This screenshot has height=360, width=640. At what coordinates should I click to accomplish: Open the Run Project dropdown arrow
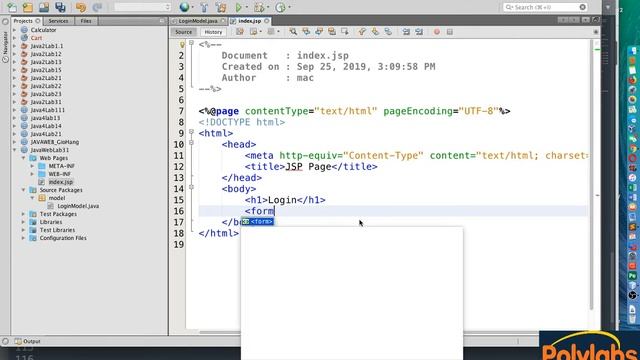[x=247, y=7]
